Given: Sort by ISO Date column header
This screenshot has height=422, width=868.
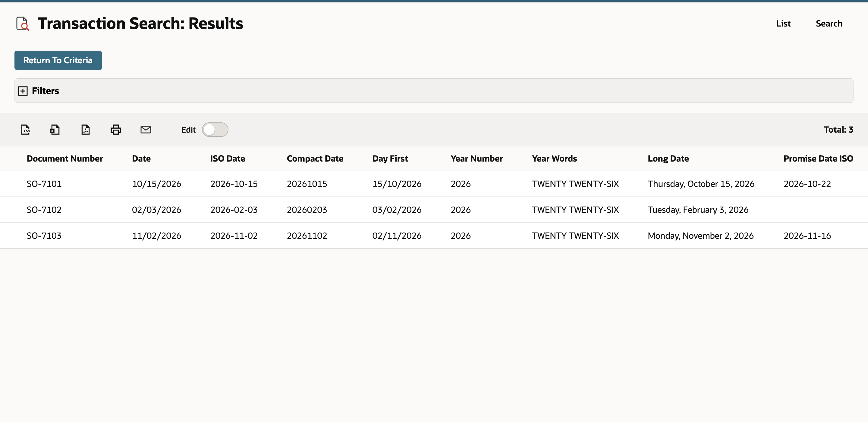Looking at the screenshot, I should tap(228, 159).
